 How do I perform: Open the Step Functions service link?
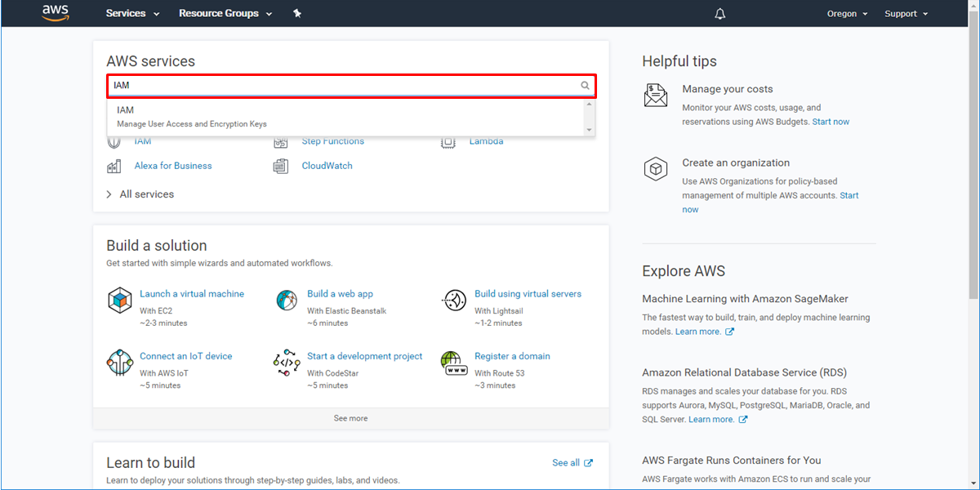[333, 141]
